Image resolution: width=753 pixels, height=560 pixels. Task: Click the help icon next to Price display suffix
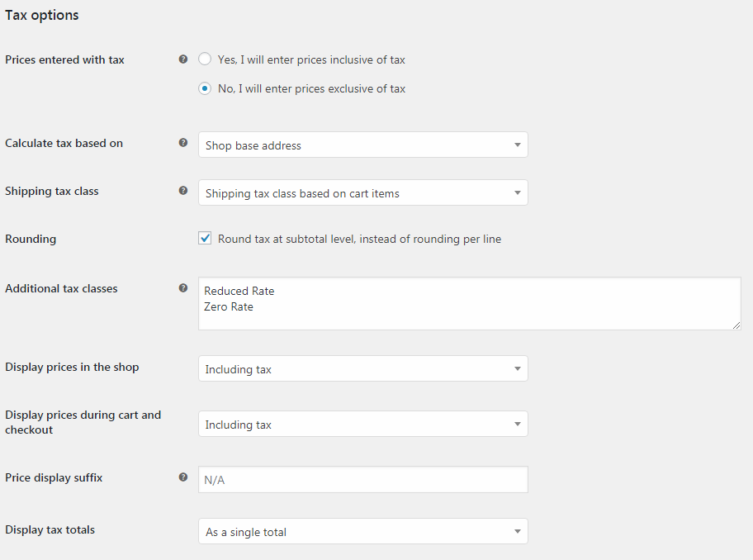[183, 477]
